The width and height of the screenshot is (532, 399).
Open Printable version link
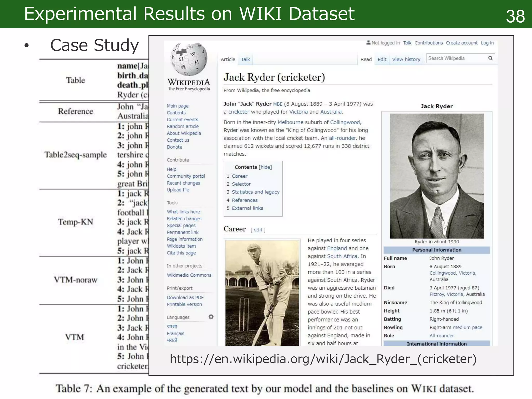[184, 304]
